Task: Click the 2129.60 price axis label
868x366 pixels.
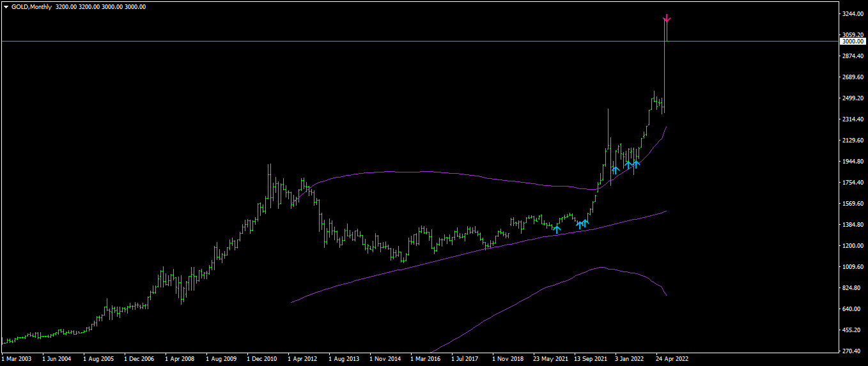Action: 853,141
